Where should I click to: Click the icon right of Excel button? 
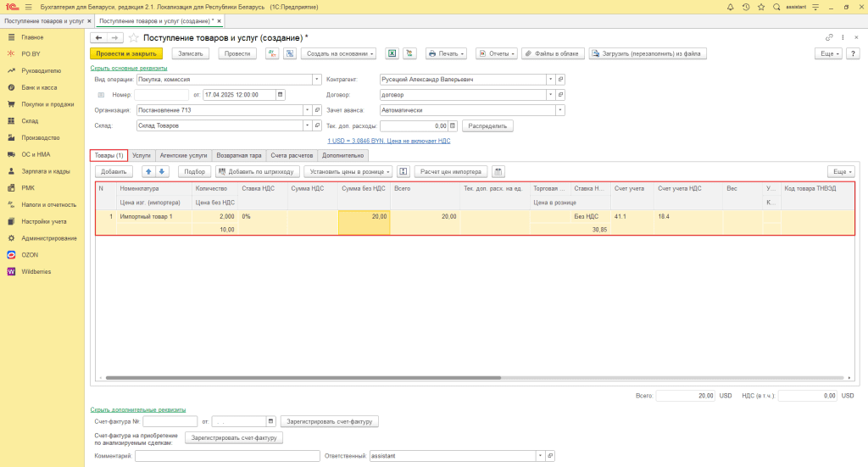409,53
